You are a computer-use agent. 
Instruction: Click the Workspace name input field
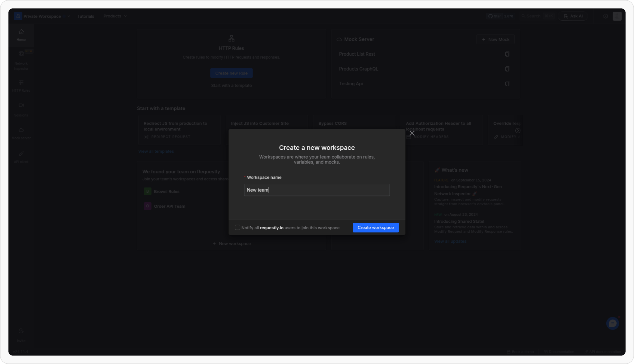pyautogui.click(x=317, y=190)
